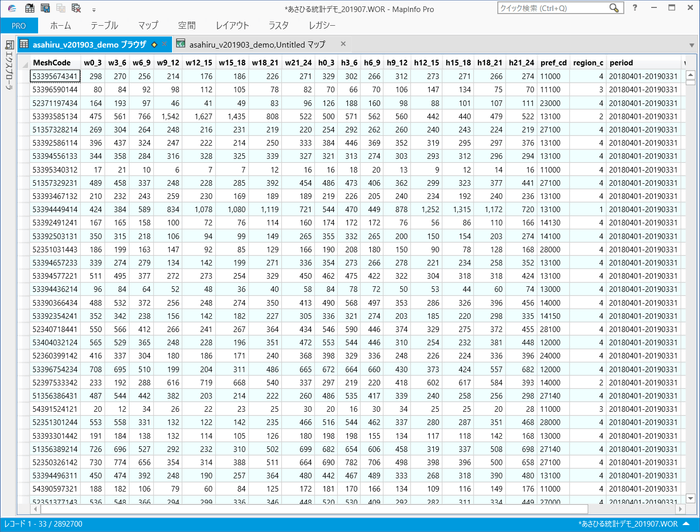Select record marker for row 53396754234
700x532 pixels.
[x=24, y=369]
